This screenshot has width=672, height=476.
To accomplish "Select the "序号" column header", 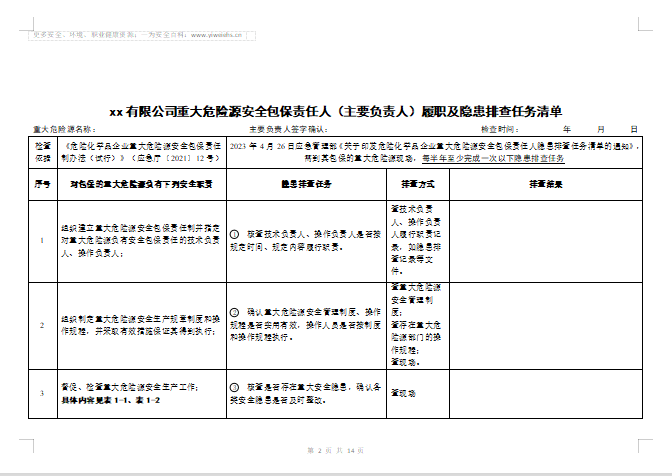I will [43, 184].
